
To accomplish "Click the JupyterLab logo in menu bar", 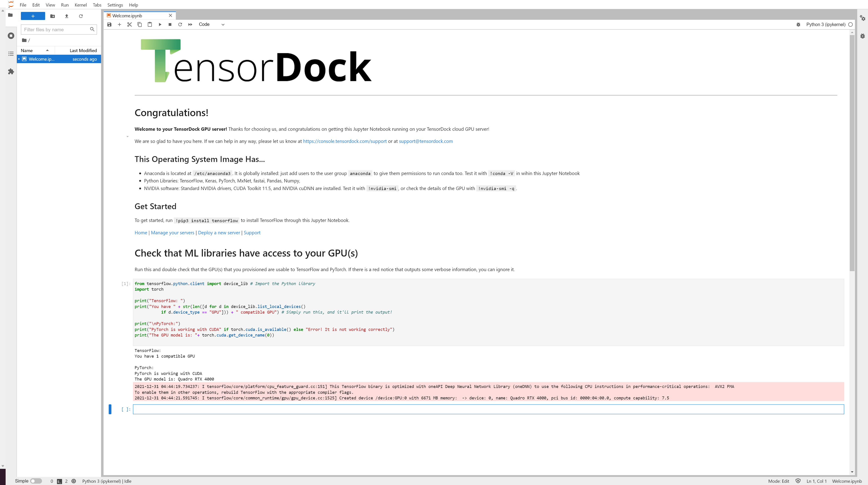I will (x=11, y=4).
